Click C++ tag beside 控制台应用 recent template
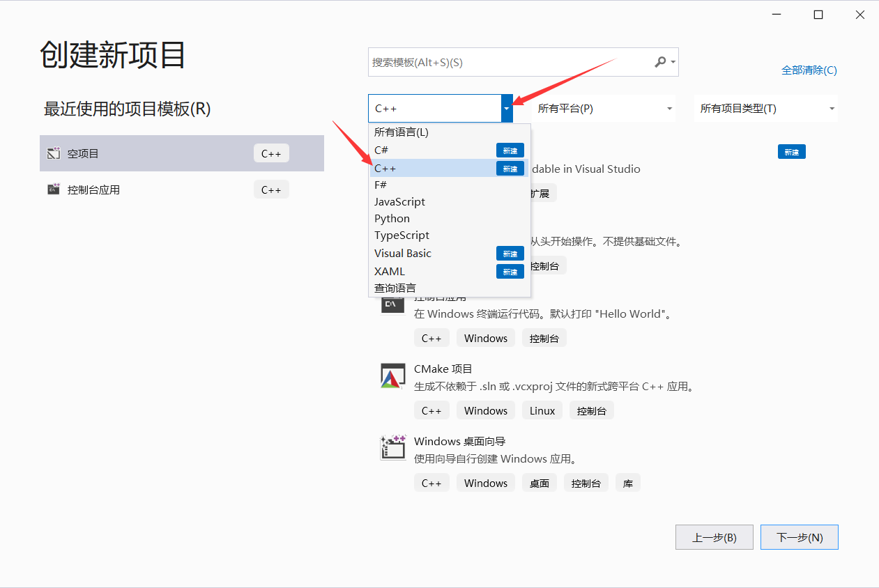 pyautogui.click(x=271, y=189)
